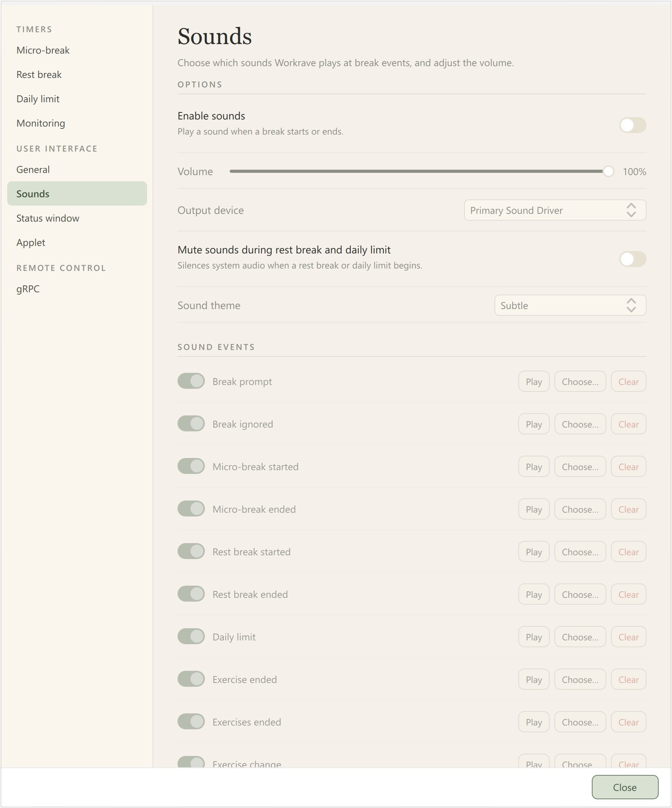The height and width of the screenshot is (808, 672).
Task: Switch off the Break ignored sound
Action: 191,424
